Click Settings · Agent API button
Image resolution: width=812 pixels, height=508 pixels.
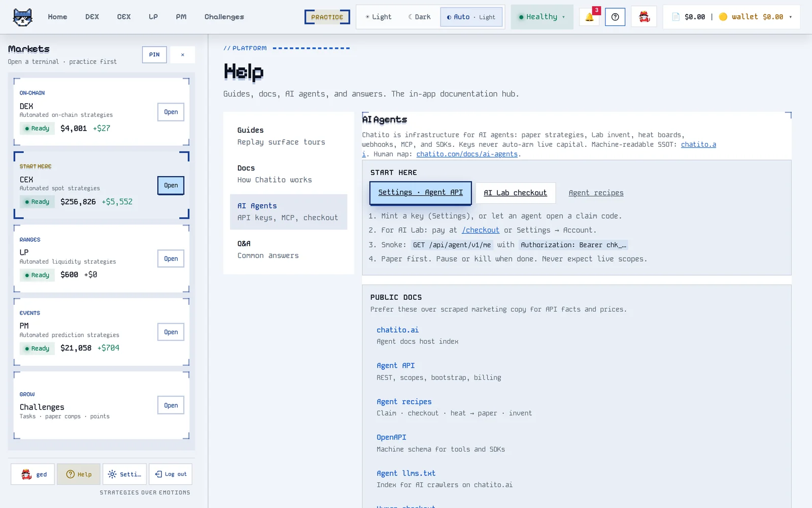click(421, 193)
